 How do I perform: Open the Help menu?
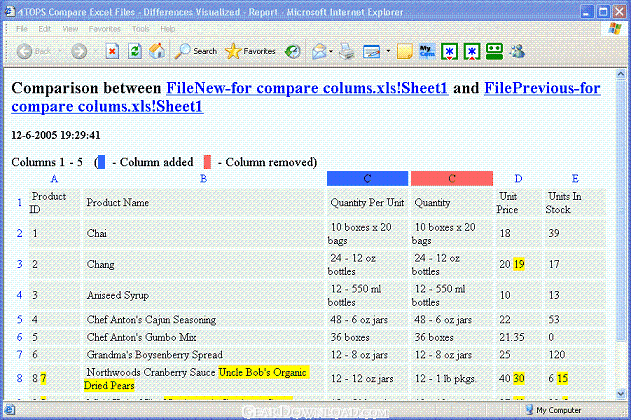coord(167,29)
